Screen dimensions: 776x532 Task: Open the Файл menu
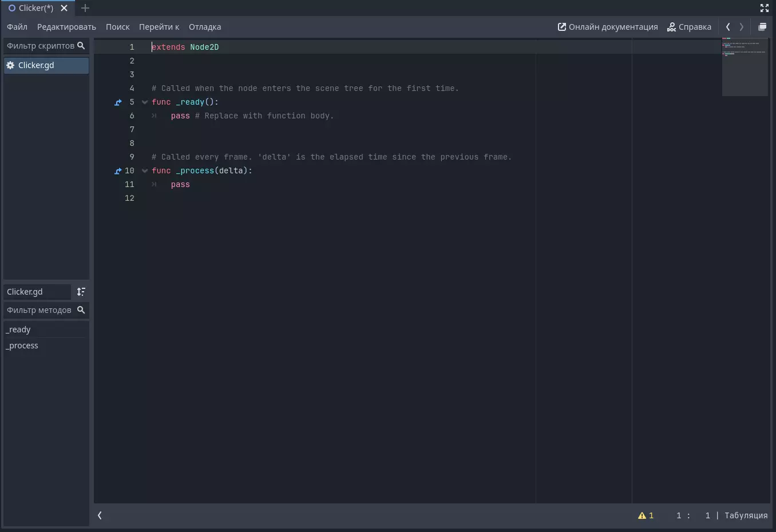point(17,27)
